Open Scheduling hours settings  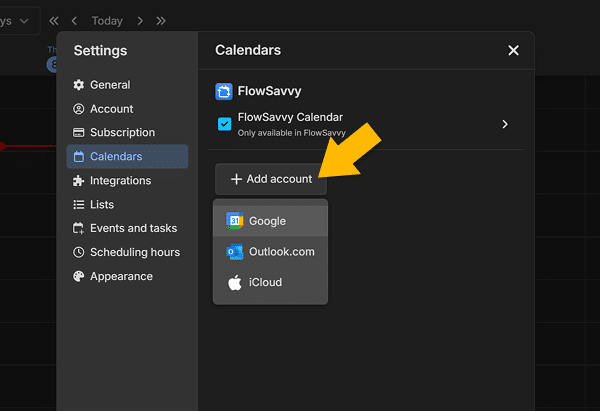(127, 252)
